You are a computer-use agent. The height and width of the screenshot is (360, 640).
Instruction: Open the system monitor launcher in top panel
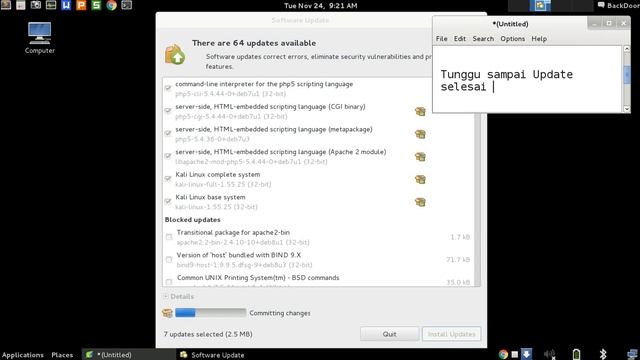51,5
